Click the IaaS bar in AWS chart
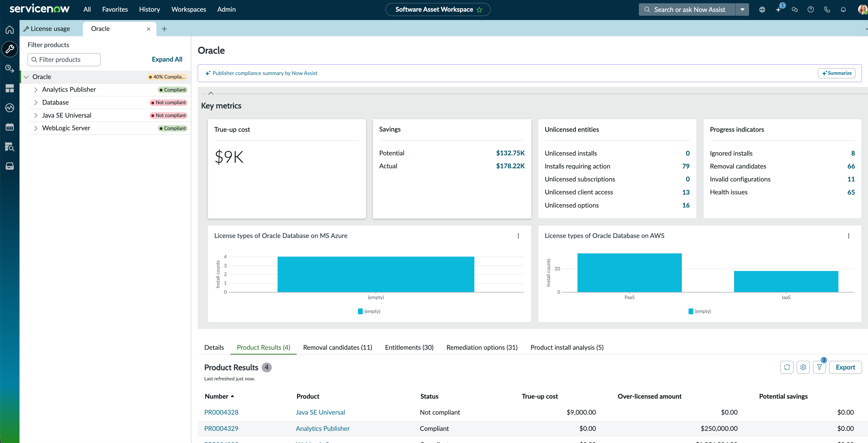 786,281
